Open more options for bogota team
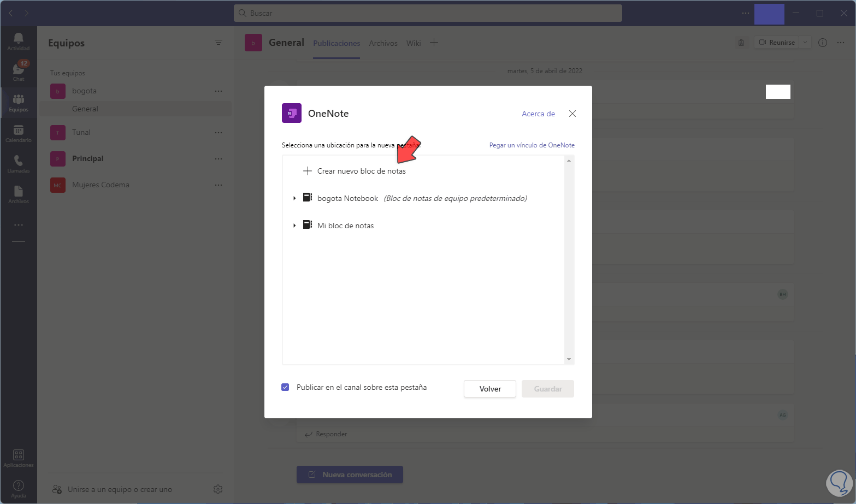 tap(219, 91)
